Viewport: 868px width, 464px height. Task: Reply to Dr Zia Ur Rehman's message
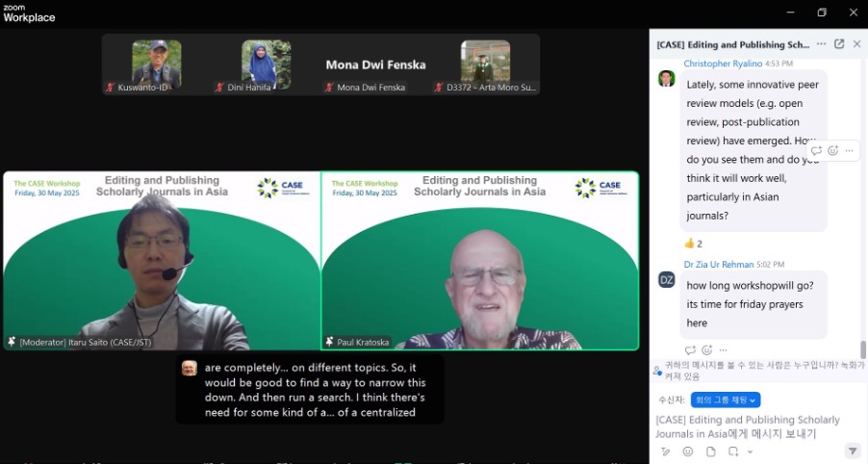pos(690,349)
